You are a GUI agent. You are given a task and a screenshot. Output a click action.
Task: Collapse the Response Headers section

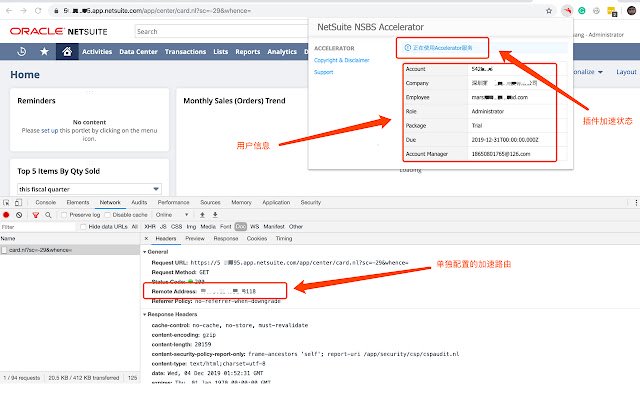[144, 314]
